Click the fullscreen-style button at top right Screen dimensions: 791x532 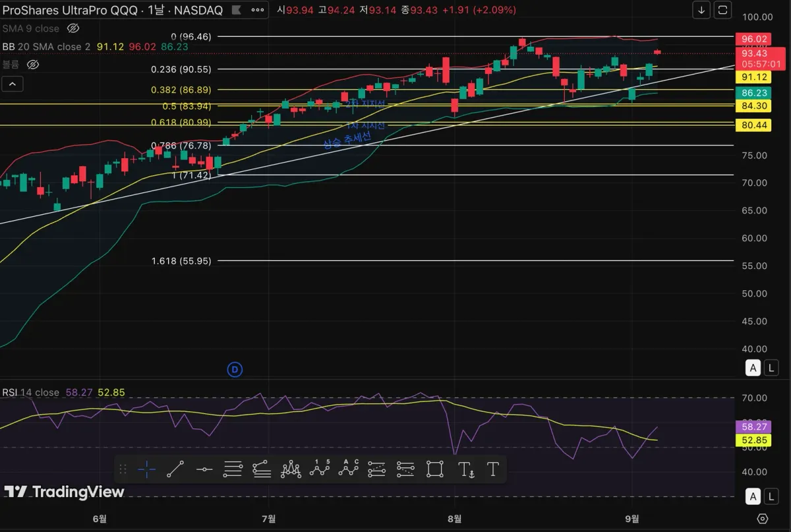[722, 10]
